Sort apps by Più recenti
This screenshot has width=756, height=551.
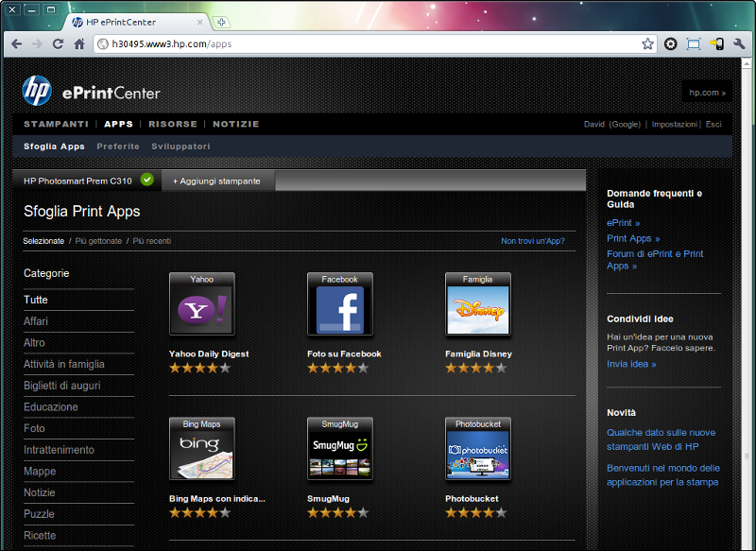tap(152, 241)
